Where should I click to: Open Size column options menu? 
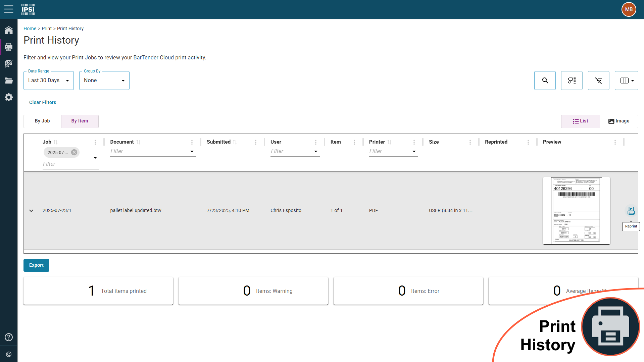pos(470,142)
